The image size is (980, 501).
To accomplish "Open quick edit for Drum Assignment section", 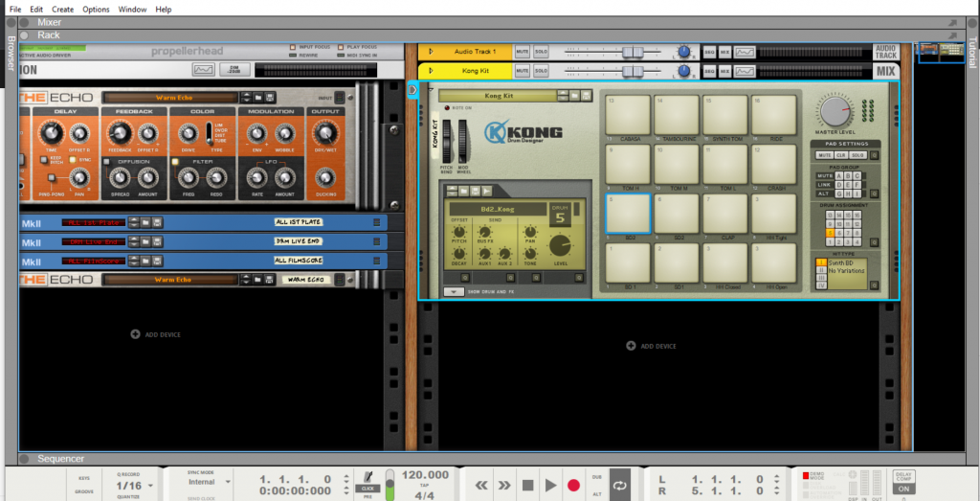I will tap(874, 242).
